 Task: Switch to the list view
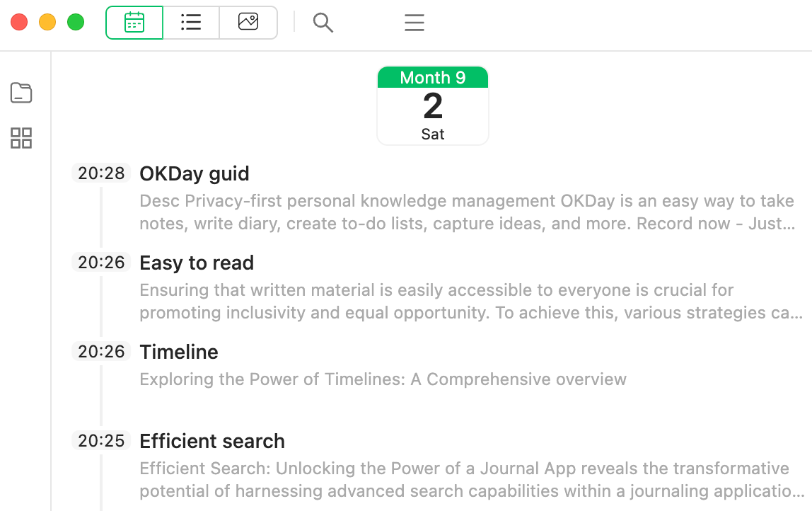(x=191, y=23)
